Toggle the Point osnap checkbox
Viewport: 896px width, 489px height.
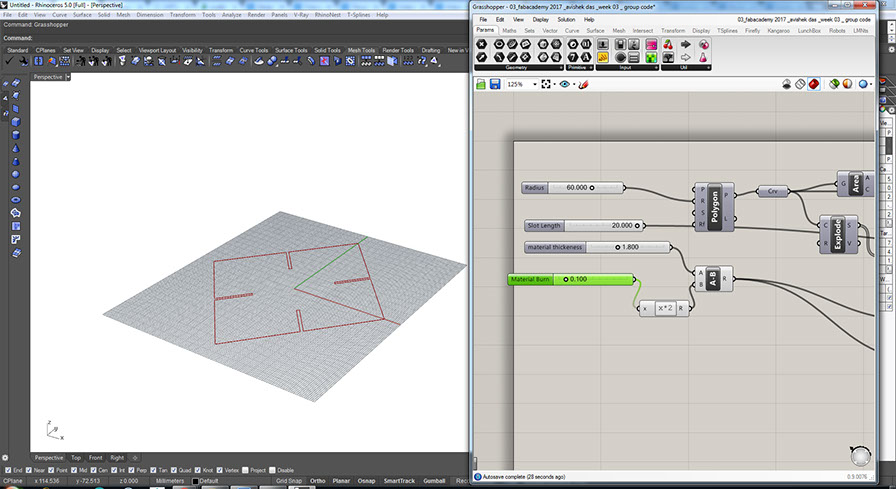[53, 470]
